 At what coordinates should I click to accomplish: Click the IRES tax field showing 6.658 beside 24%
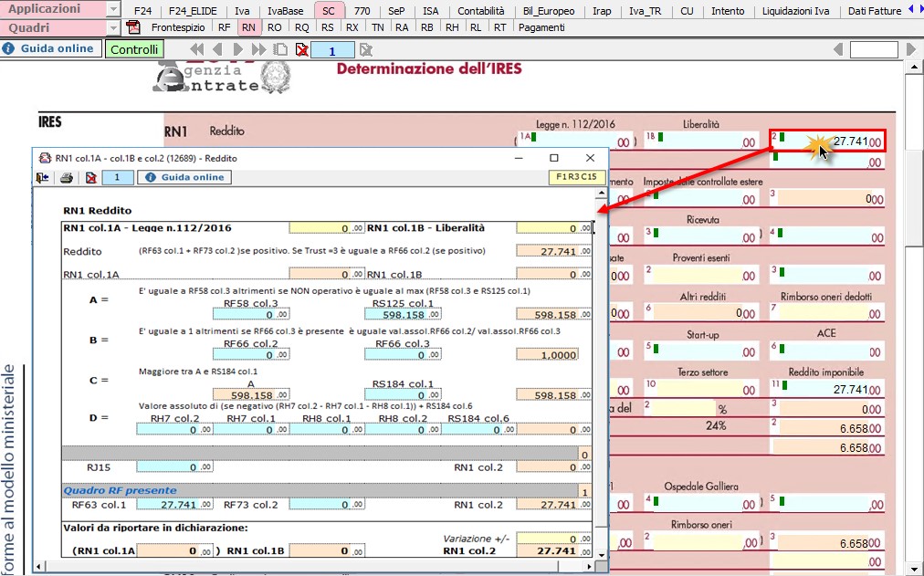(827, 428)
